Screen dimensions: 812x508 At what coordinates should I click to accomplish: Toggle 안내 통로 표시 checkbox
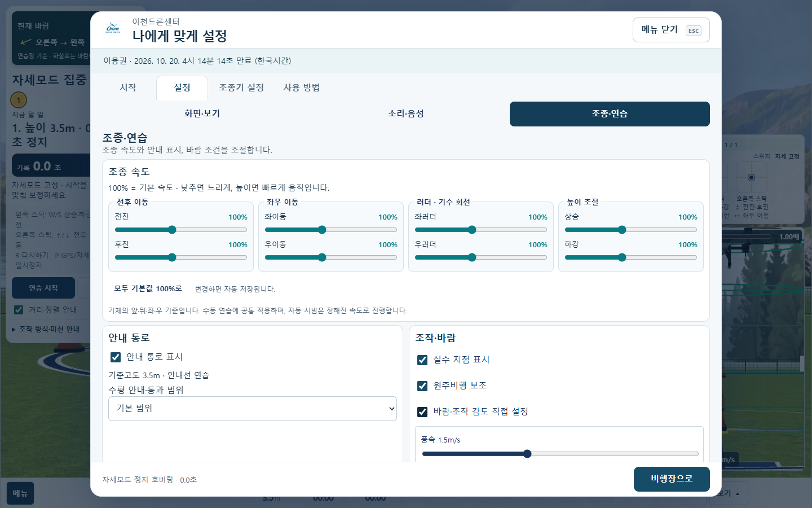[x=116, y=357]
